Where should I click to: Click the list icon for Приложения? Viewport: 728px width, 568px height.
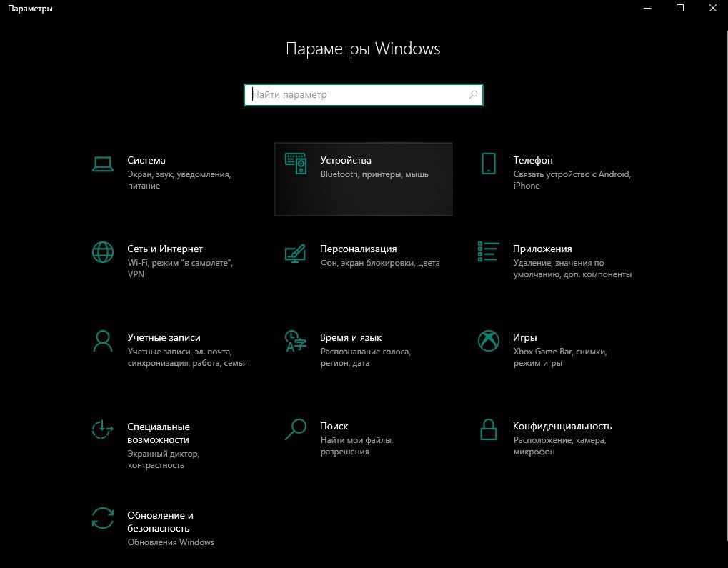coord(489,251)
